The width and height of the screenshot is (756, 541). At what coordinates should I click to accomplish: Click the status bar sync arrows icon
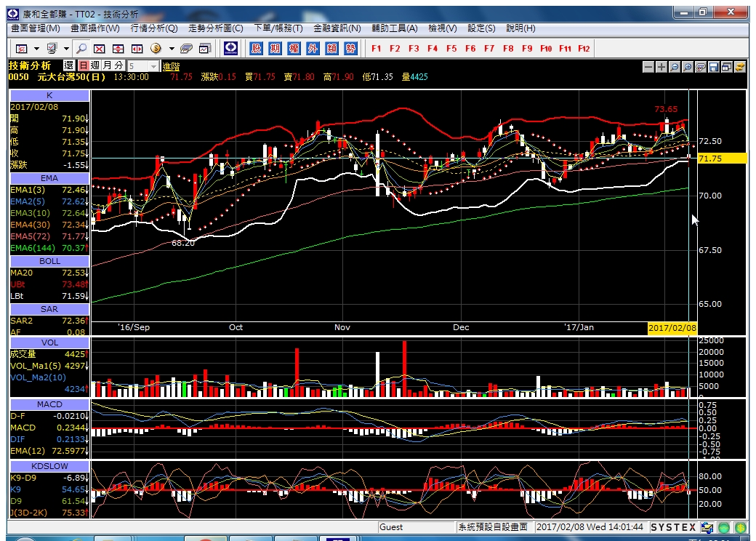click(707, 527)
